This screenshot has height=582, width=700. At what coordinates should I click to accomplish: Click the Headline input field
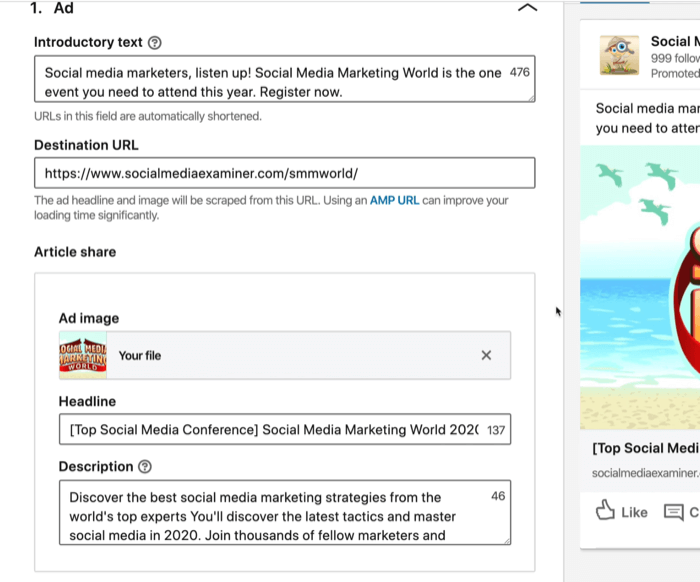(285, 429)
